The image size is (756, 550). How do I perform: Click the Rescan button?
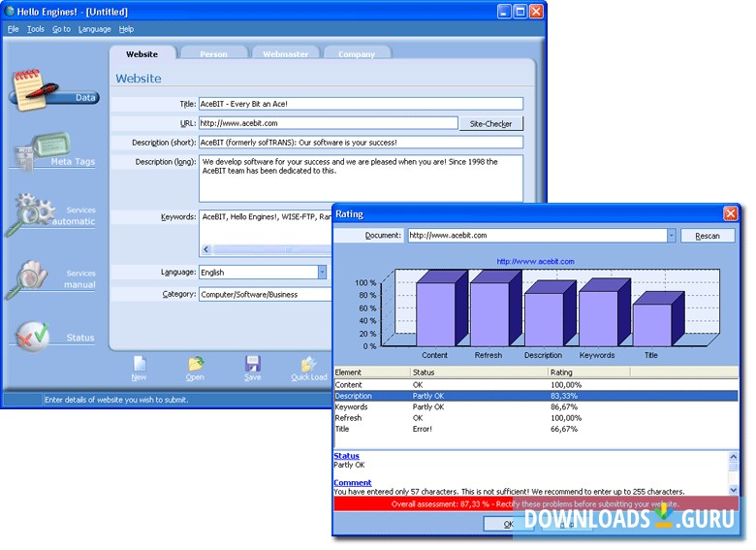pyautogui.click(x=708, y=236)
